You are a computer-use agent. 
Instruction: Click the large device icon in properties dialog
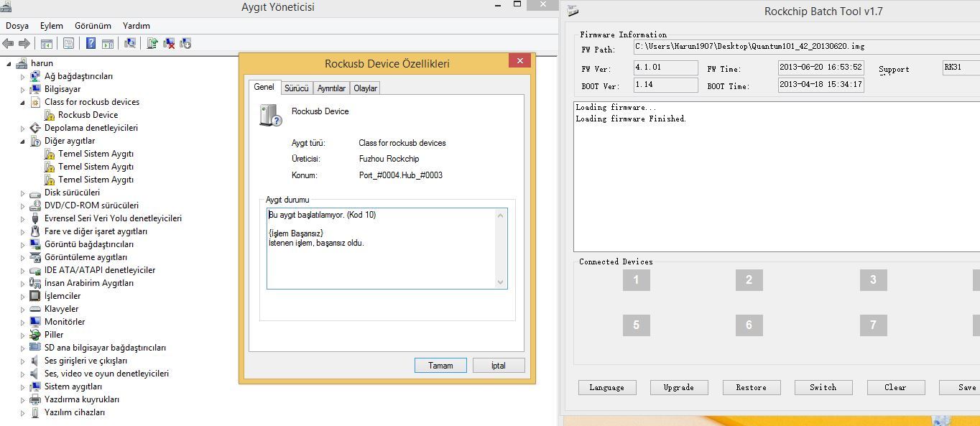pyautogui.click(x=271, y=116)
